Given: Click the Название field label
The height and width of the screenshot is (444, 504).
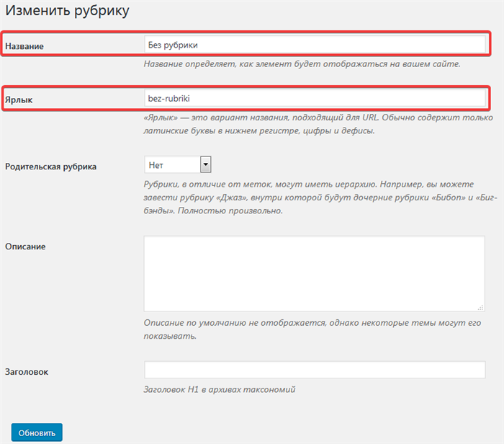Looking at the screenshot, I should (x=24, y=46).
